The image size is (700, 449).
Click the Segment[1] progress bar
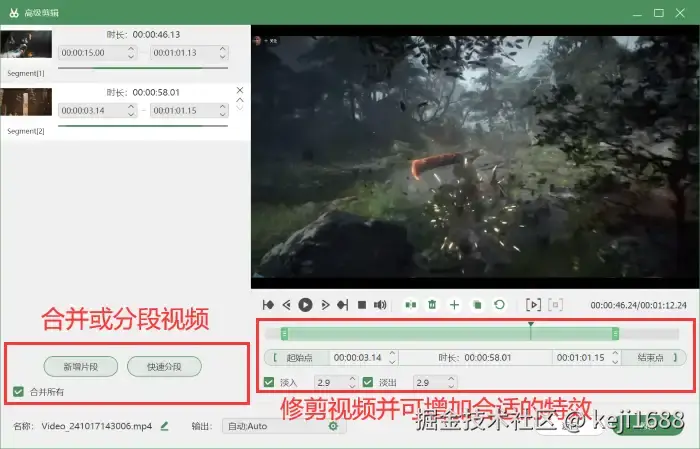(x=143, y=68)
